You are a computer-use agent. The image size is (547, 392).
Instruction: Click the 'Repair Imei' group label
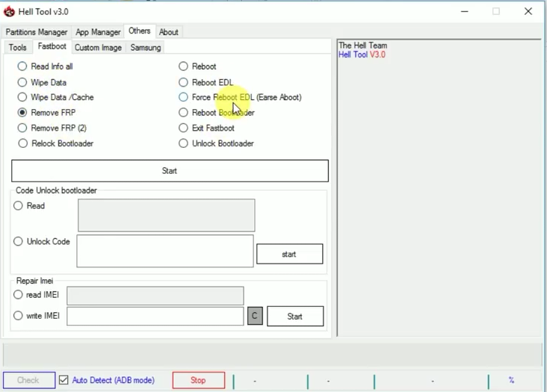34,281
